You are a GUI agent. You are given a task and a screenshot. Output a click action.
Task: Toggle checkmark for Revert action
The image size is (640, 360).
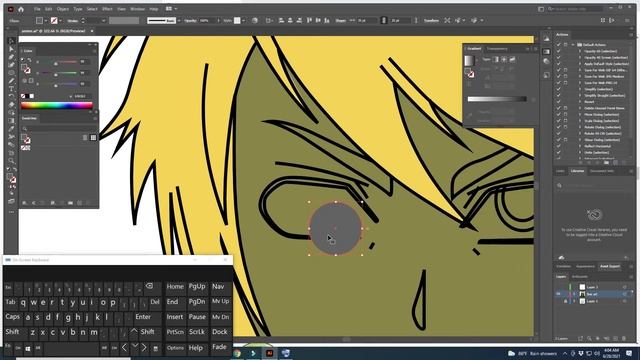click(x=558, y=102)
